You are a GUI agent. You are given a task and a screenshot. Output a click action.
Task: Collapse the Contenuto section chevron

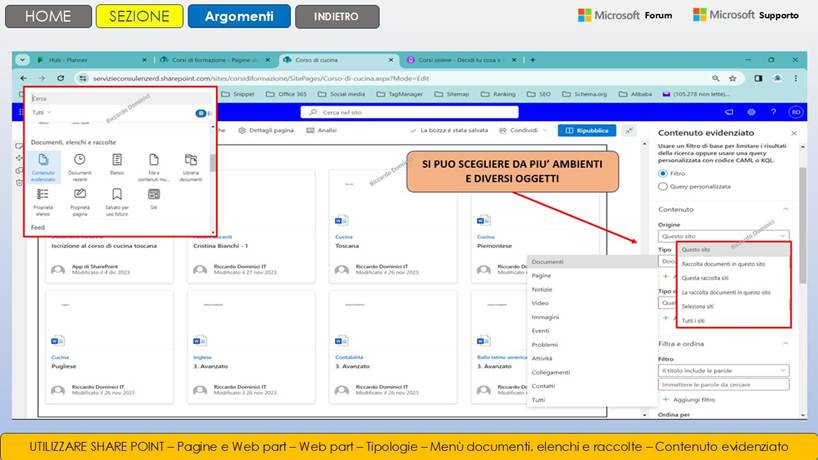pyautogui.click(x=785, y=209)
